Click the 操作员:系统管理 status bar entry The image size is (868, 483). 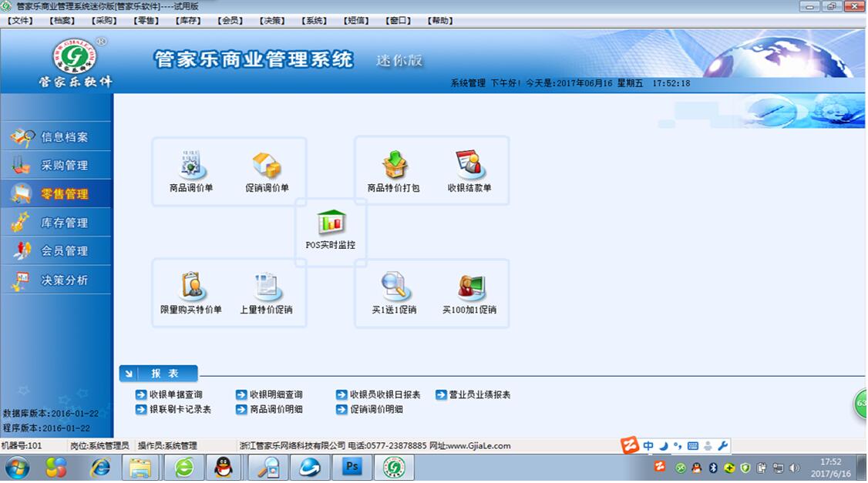[167, 445]
